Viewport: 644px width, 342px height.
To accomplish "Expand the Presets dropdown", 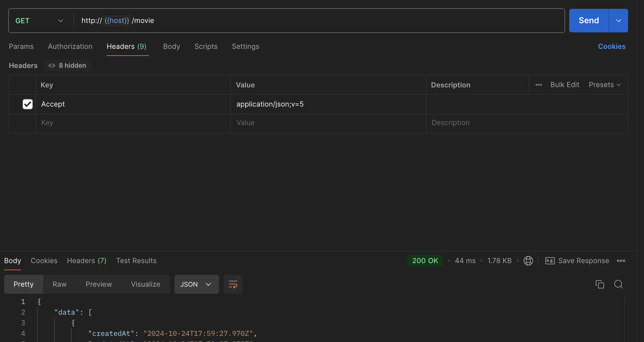I will [605, 85].
